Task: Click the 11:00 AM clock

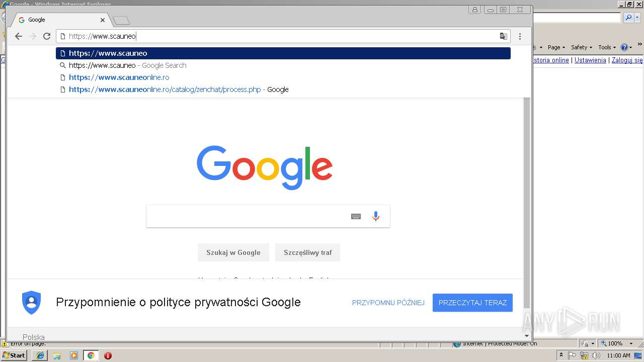Action: (x=619, y=355)
